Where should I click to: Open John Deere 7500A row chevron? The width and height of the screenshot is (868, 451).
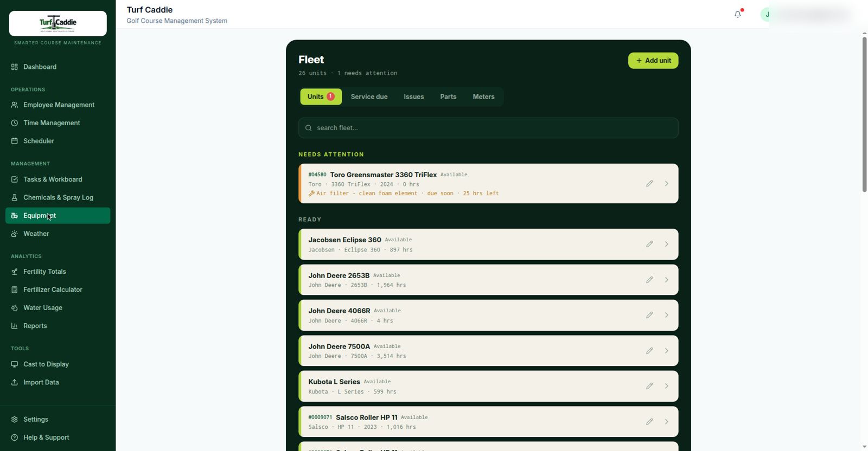click(x=667, y=351)
